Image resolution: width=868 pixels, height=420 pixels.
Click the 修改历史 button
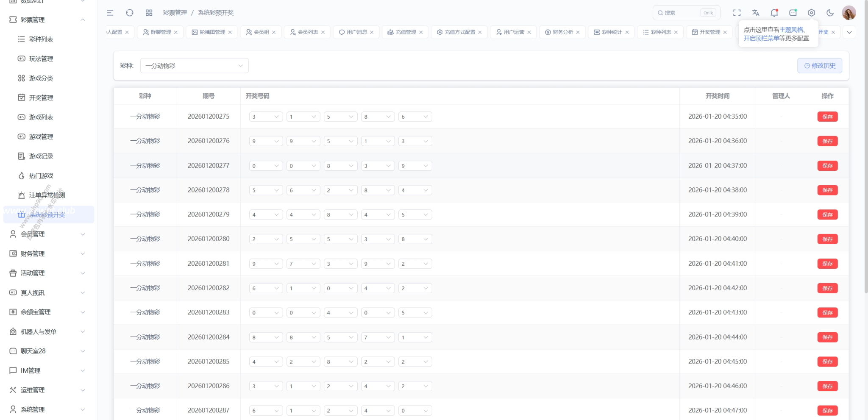[x=820, y=66]
